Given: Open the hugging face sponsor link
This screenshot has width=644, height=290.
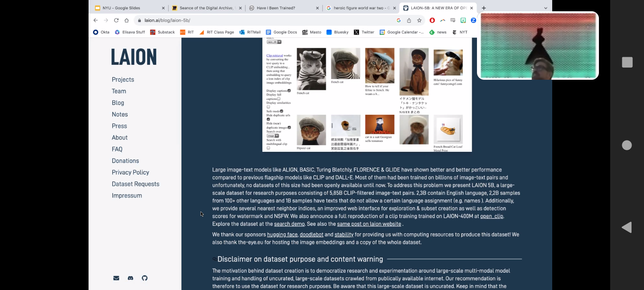Looking at the screenshot, I should pyautogui.click(x=282, y=234).
